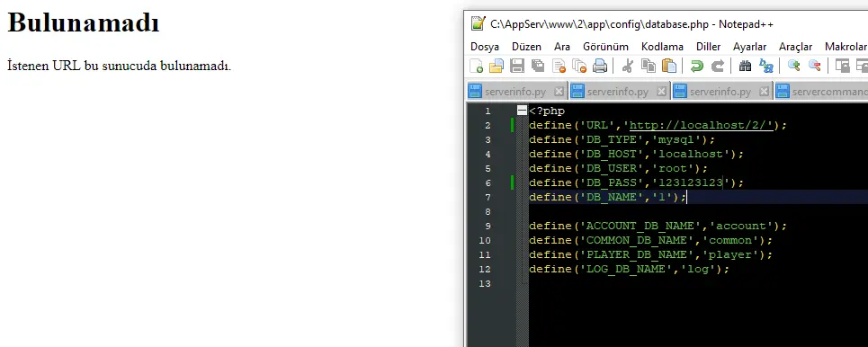Open the Kodlama menu

pos(663,47)
